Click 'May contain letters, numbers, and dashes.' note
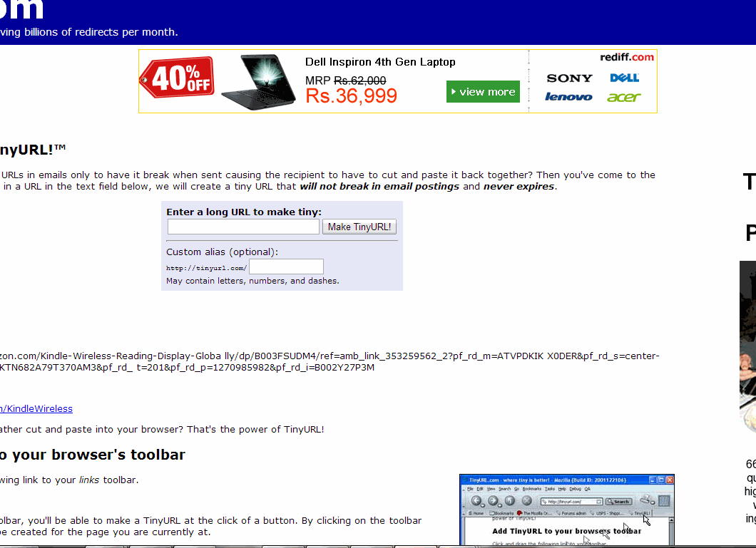The image size is (756, 548). click(252, 281)
